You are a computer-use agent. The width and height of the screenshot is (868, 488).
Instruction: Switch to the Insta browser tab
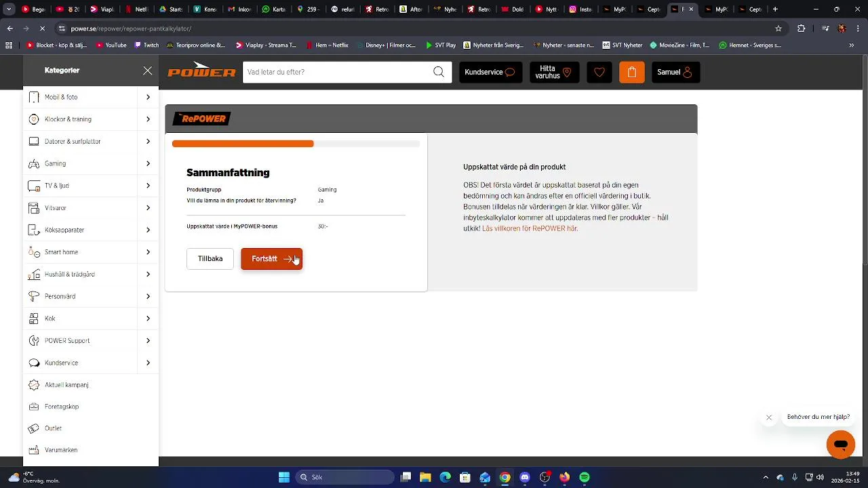[x=582, y=9]
